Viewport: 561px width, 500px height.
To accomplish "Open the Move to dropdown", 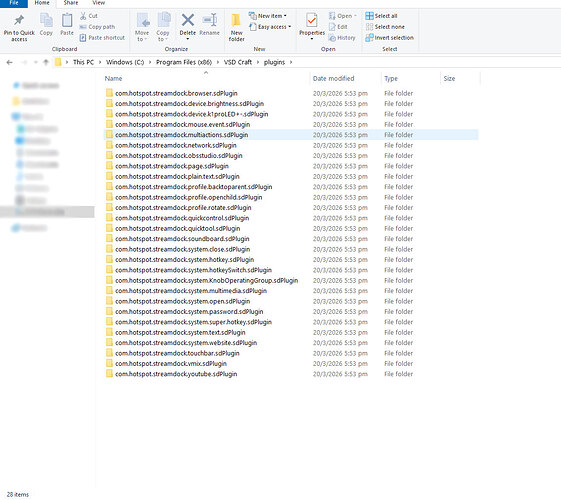I will (142, 27).
